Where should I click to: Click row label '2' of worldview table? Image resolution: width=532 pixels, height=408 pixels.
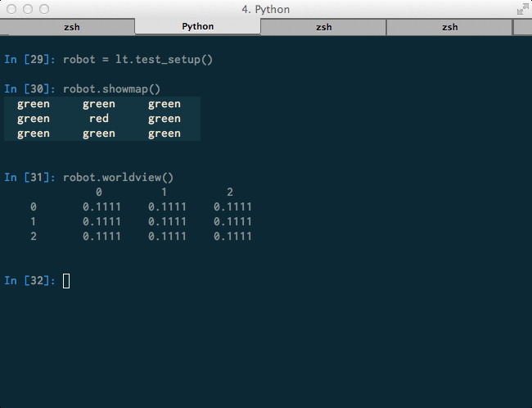[x=34, y=237]
